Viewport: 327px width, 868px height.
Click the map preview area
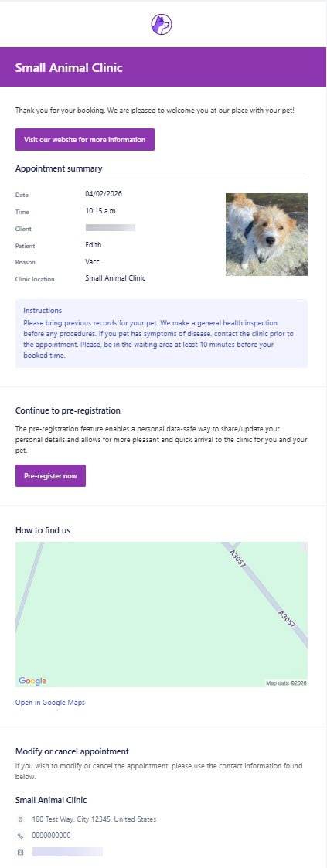(x=162, y=614)
